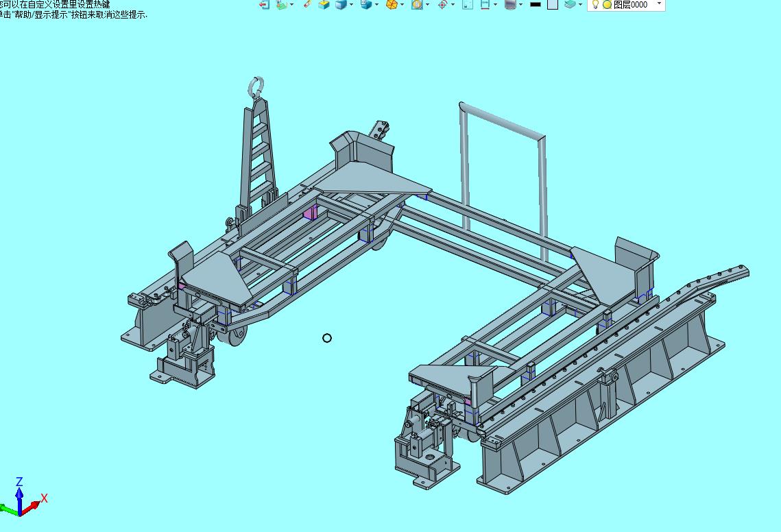This screenshot has height=532, width=781.
Task: Click the magnifier zoom icon
Action: 417,5
